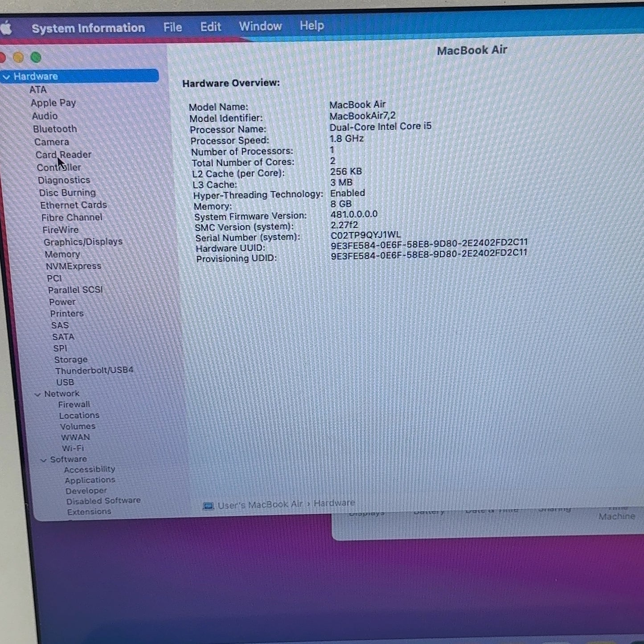This screenshot has width=644, height=644.
Task: Click the Model Identifier value MacBookAir7,2
Action: coord(362,116)
